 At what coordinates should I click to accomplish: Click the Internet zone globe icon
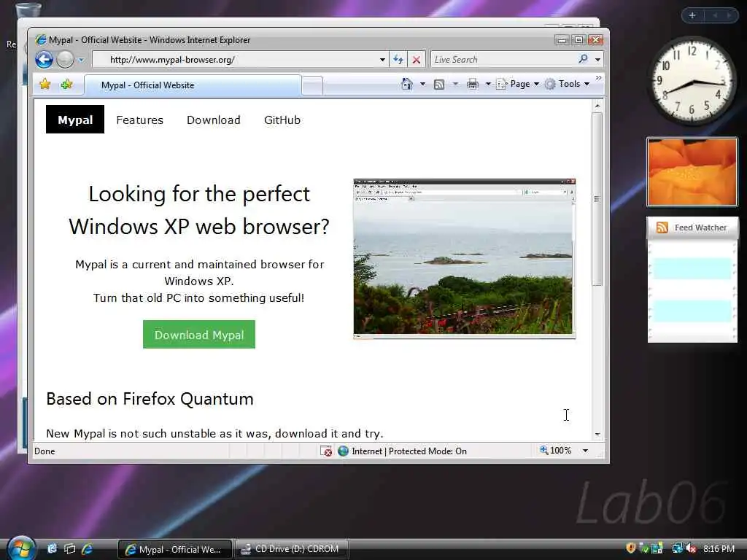coord(343,451)
